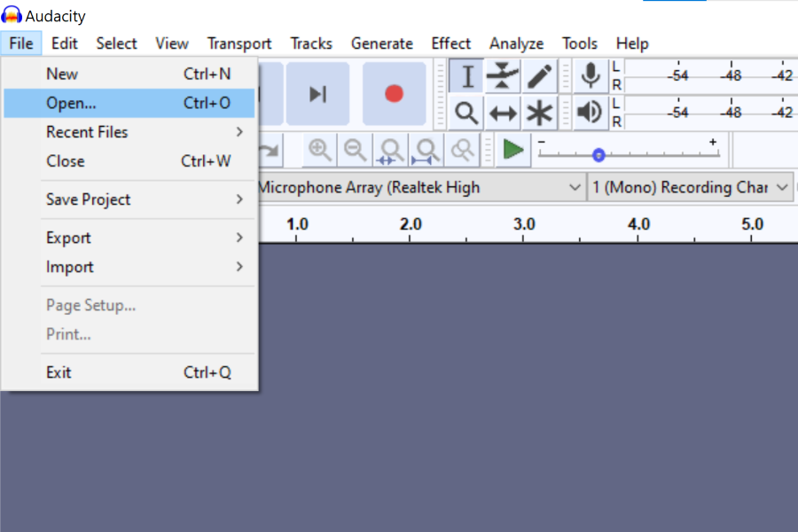Open the Analyze menu
Image resolution: width=798 pixels, height=532 pixels.
pos(517,43)
